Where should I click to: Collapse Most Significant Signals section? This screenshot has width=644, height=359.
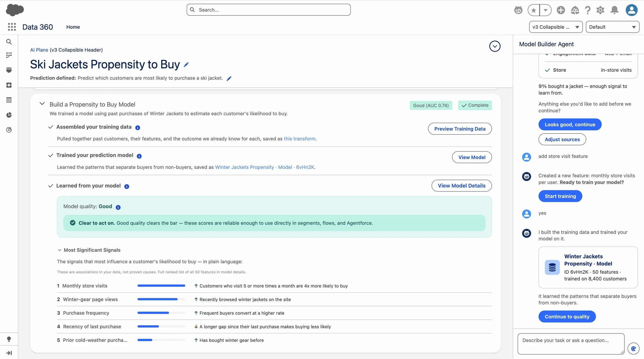click(x=60, y=250)
